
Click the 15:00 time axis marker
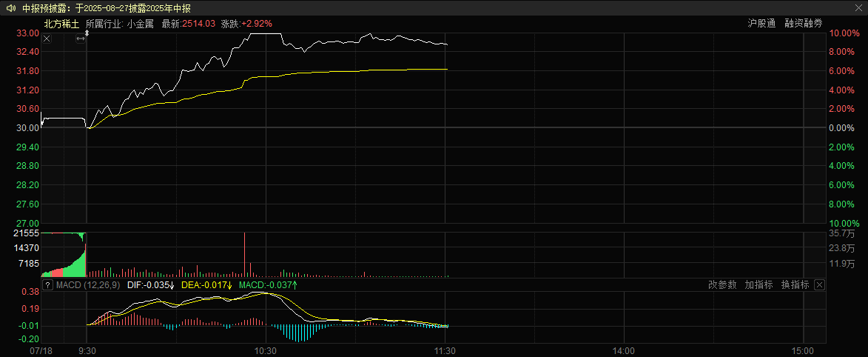pos(803,351)
